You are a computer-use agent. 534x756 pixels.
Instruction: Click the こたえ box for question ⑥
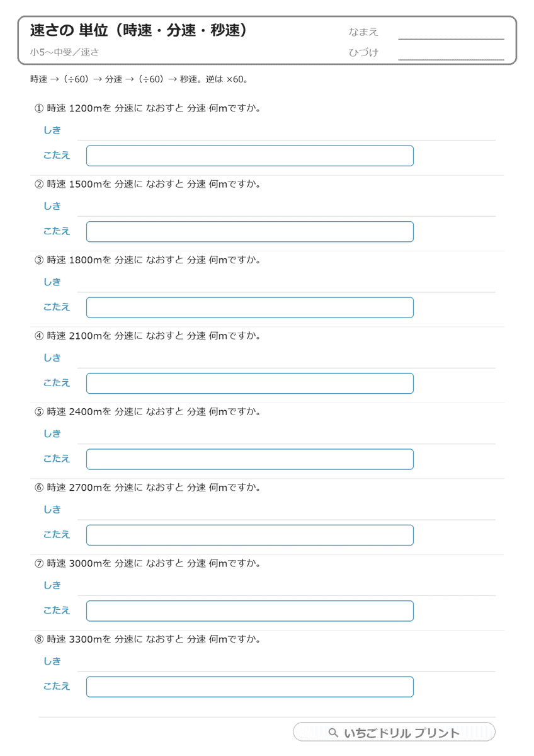250,535
